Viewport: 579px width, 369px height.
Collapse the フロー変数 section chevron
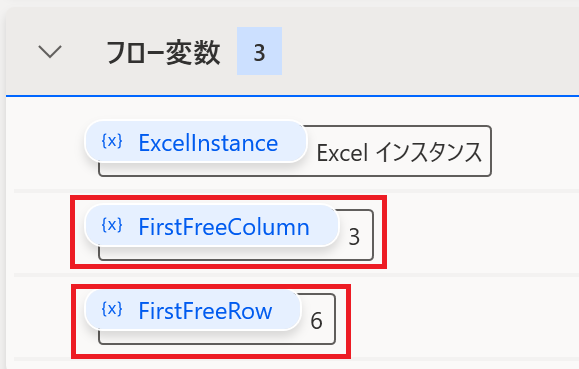tap(50, 52)
